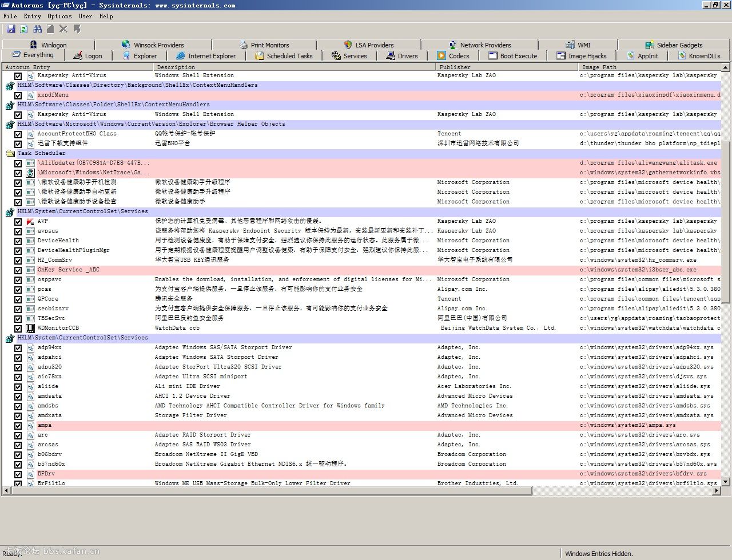Click the Delete X toolbar icon
732x560 pixels.
click(x=63, y=29)
